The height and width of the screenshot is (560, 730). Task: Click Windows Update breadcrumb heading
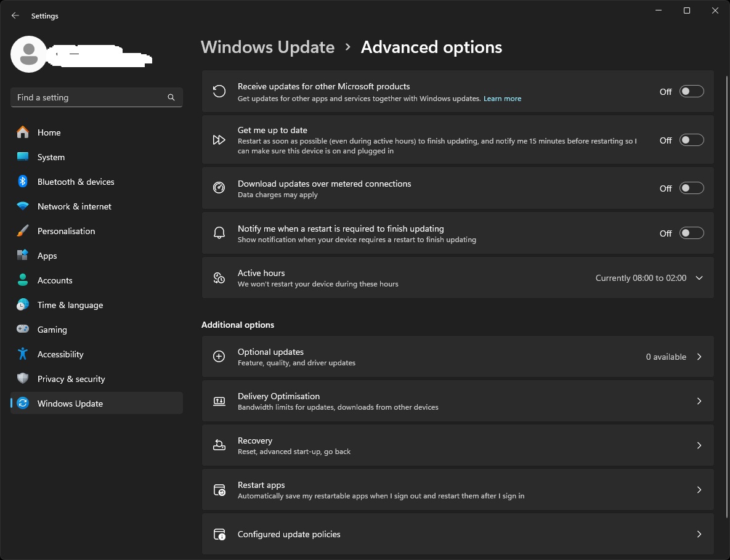pyautogui.click(x=268, y=47)
